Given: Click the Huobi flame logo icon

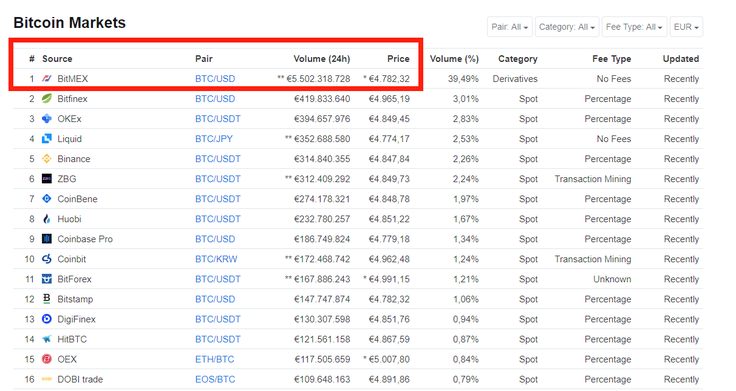Looking at the screenshot, I should (46, 219).
